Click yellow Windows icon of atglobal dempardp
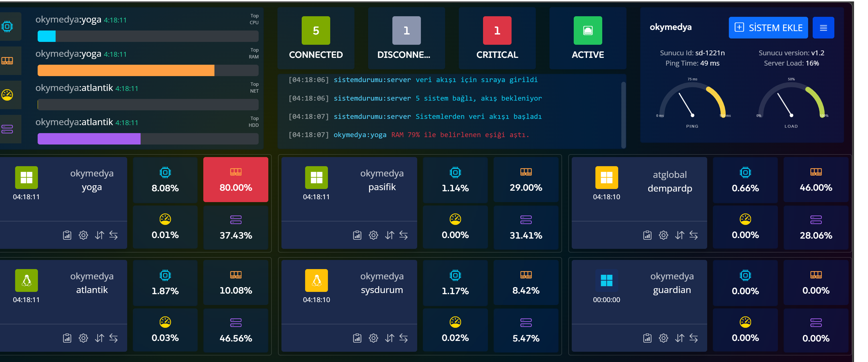The width and height of the screenshot is (868, 362). pyautogui.click(x=607, y=178)
